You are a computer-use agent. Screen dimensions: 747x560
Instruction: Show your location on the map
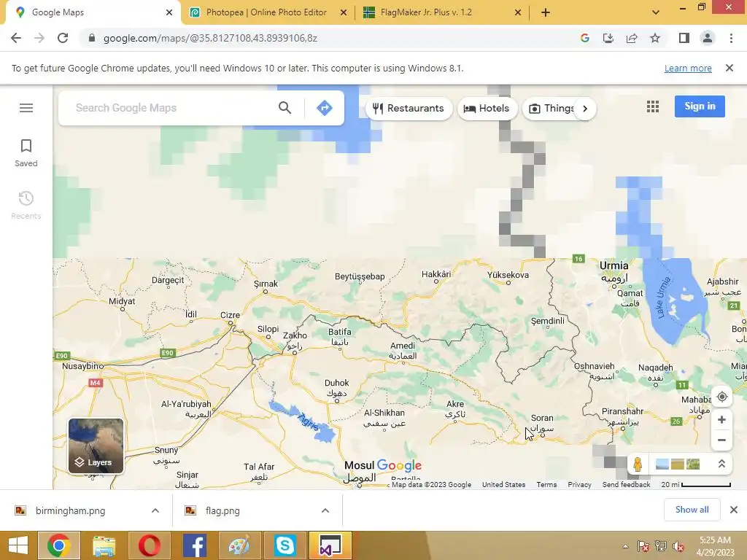(x=721, y=397)
